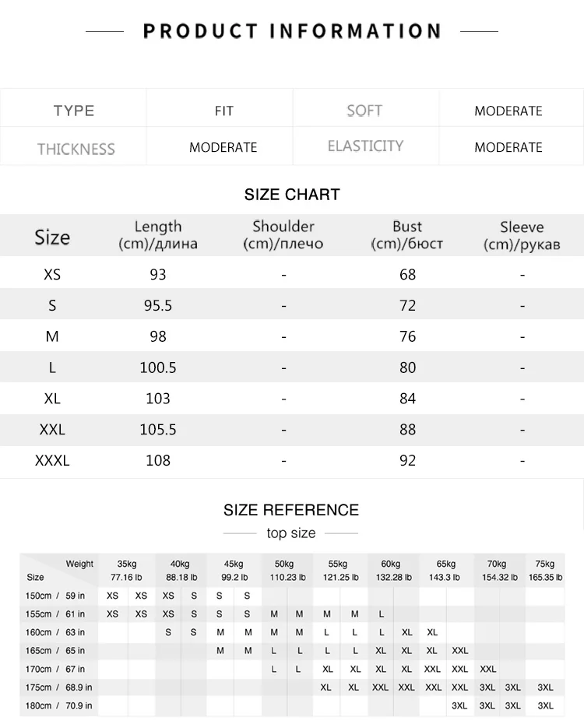Click the Shoulder column header

click(283, 235)
